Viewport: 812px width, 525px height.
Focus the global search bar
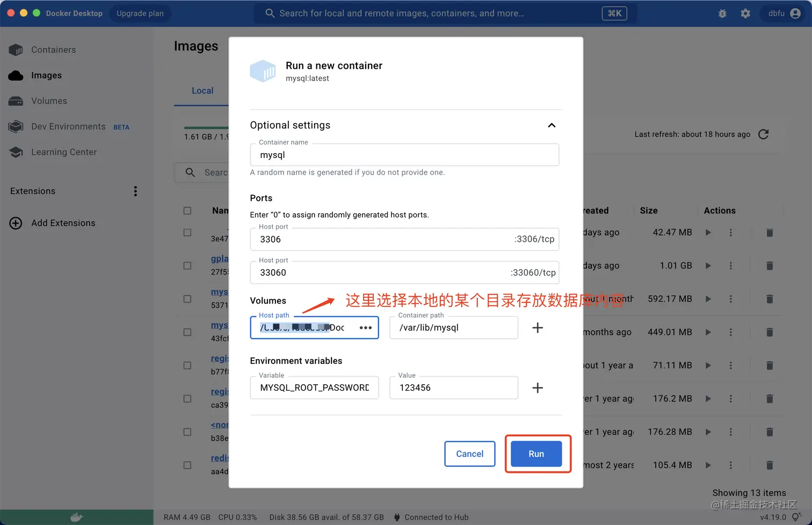(445, 13)
